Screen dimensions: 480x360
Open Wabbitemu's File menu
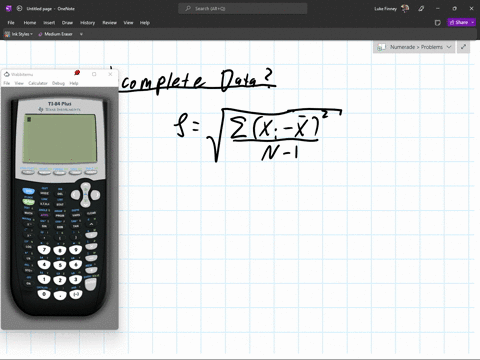pyautogui.click(x=7, y=83)
